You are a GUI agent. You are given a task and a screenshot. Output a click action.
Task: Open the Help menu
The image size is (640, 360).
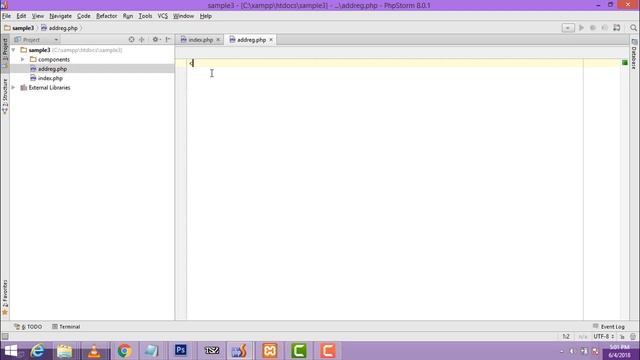click(206, 16)
